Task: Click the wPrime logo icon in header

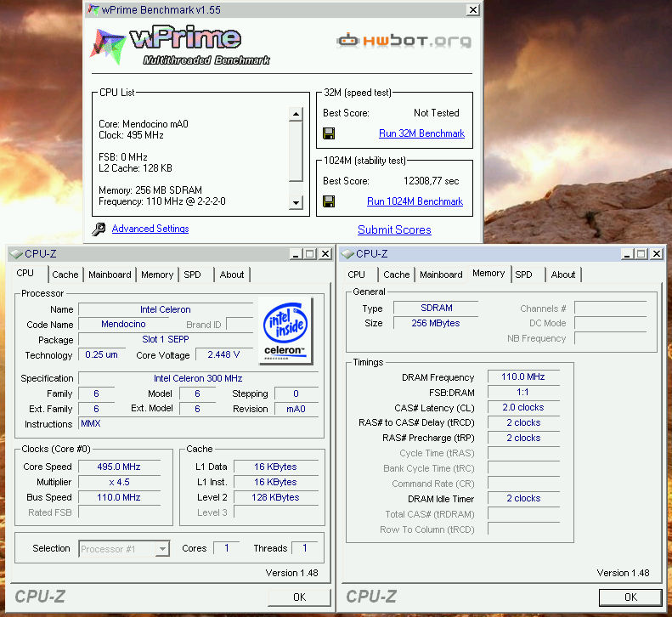Action: pos(108,46)
